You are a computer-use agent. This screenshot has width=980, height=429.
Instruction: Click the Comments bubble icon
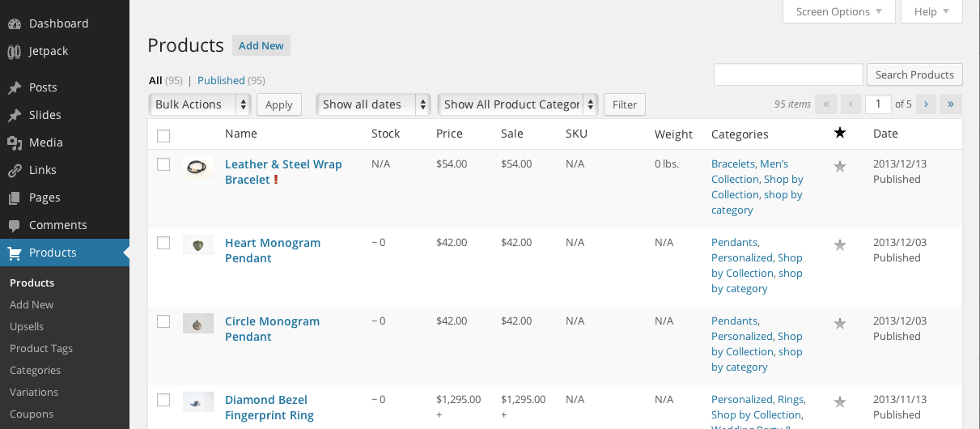pyautogui.click(x=14, y=225)
